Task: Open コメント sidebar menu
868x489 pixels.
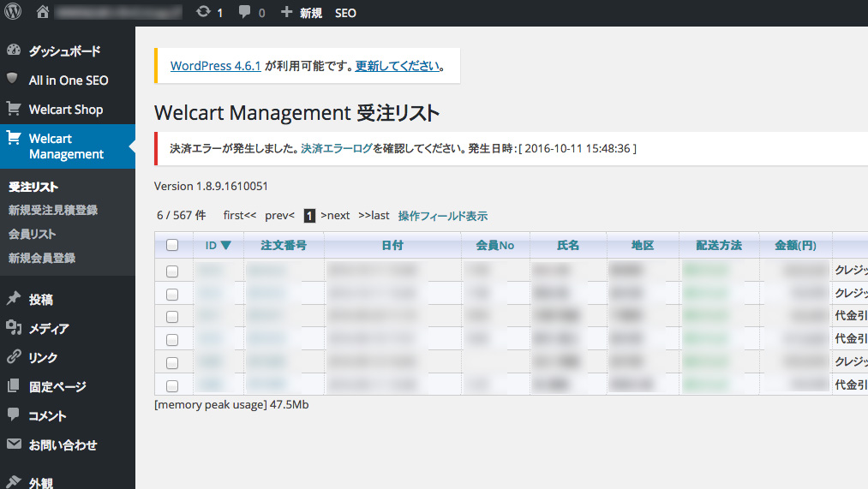Action: coord(48,416)
